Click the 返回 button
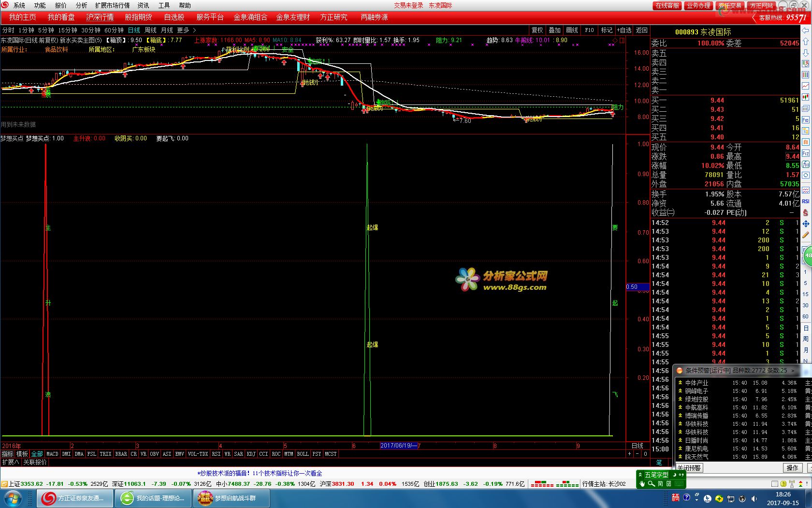This screenshot has width=812, height=508. pyautogui.click(x=642, y=30)
